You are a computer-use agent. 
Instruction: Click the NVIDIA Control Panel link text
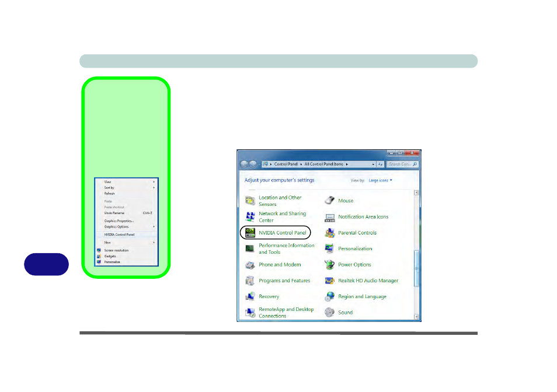[283, 233]
